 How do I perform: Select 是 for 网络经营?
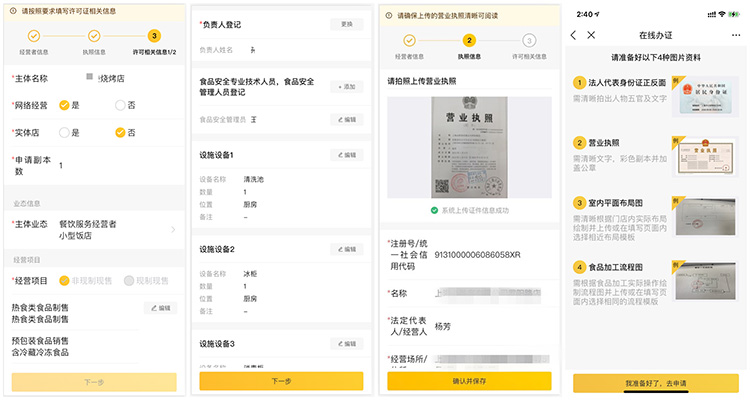[x=64, y=105]
